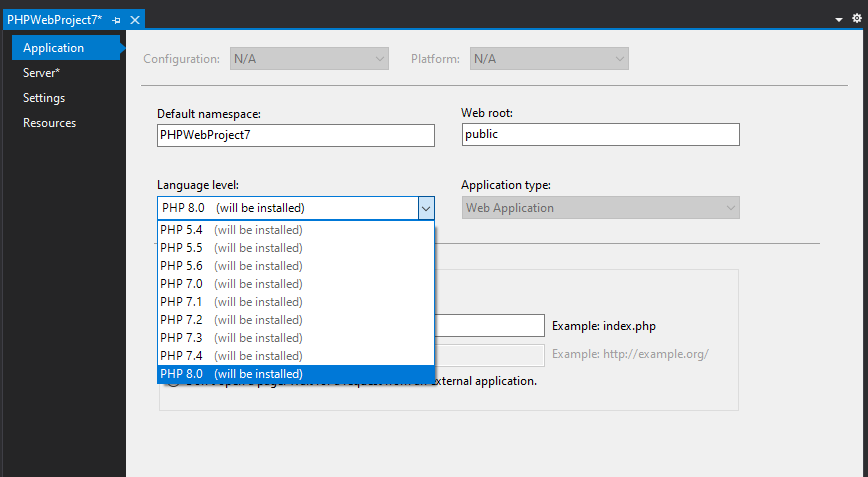Edit the Web root field
868x477 pixels.
pyautogui.click(x=601, y=134)
